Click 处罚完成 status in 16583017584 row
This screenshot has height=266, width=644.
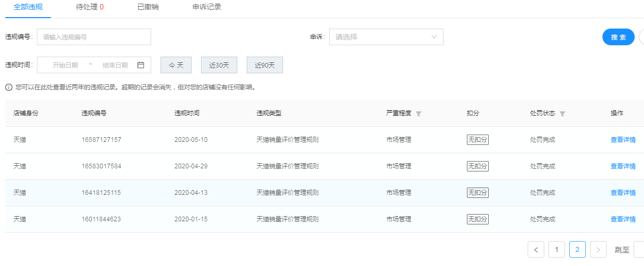coord(542,166)
